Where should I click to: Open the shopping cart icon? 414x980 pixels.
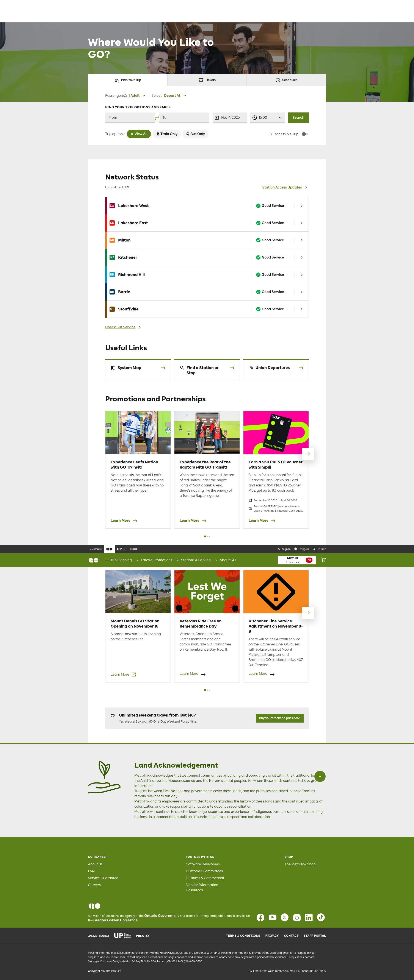(x=323, y=560)
